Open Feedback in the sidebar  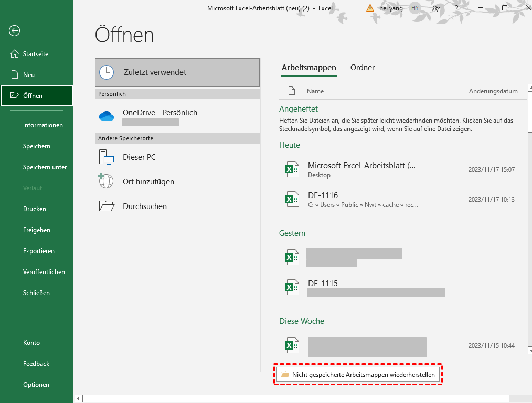36,364
